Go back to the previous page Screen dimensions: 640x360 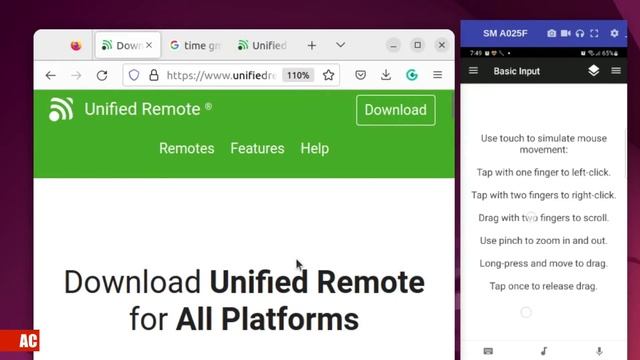51,75
